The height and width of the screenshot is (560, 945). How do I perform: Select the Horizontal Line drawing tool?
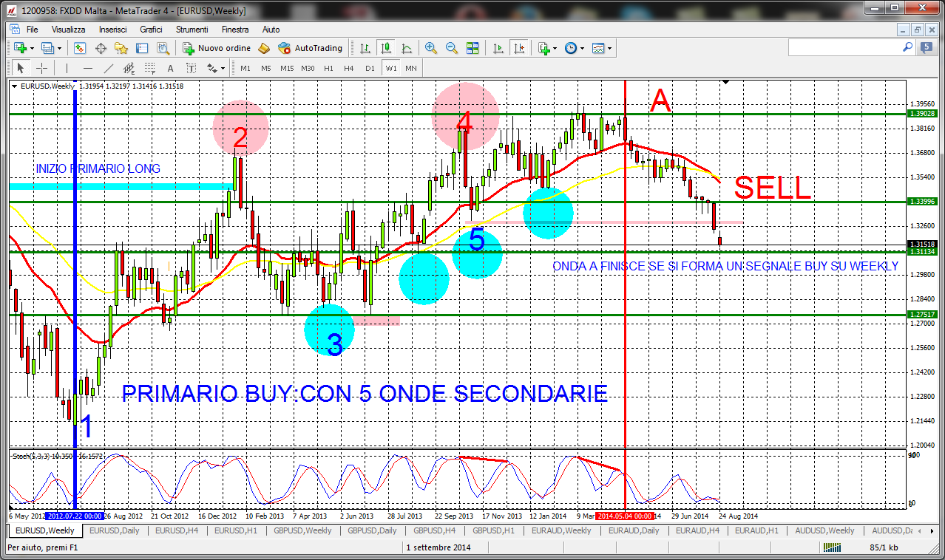coord(88,68)
